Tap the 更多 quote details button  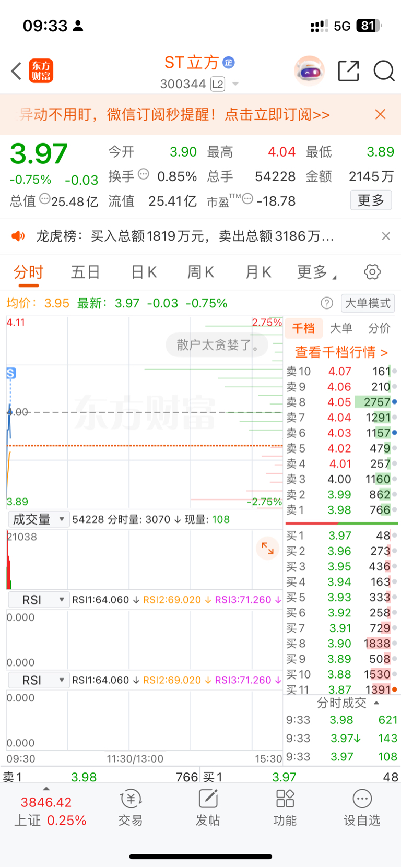click(x=371, y=200)
